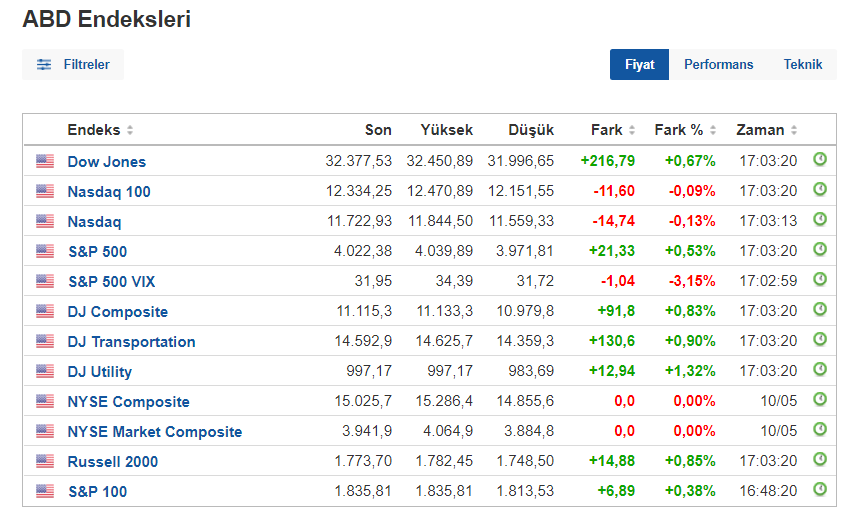Click the clock icon in Dow Jones row

pos(820,160)
